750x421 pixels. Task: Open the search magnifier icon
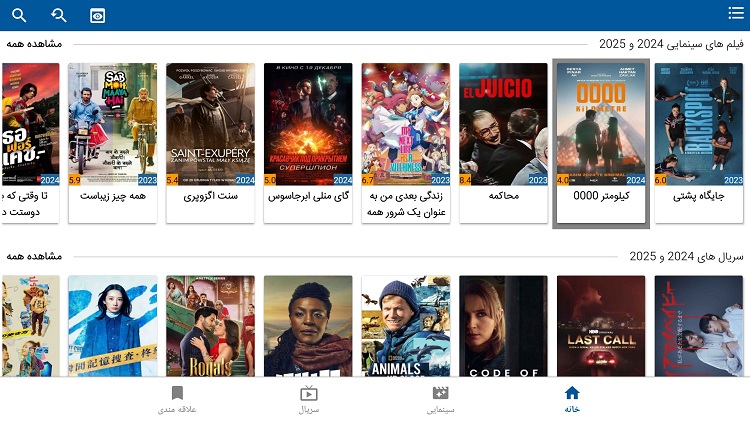pos(19,15)
